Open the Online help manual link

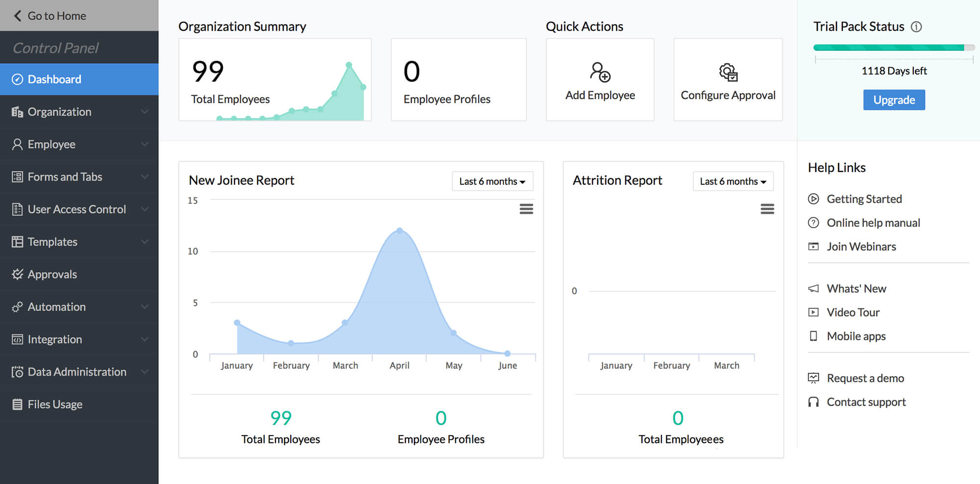coord(873,223)
